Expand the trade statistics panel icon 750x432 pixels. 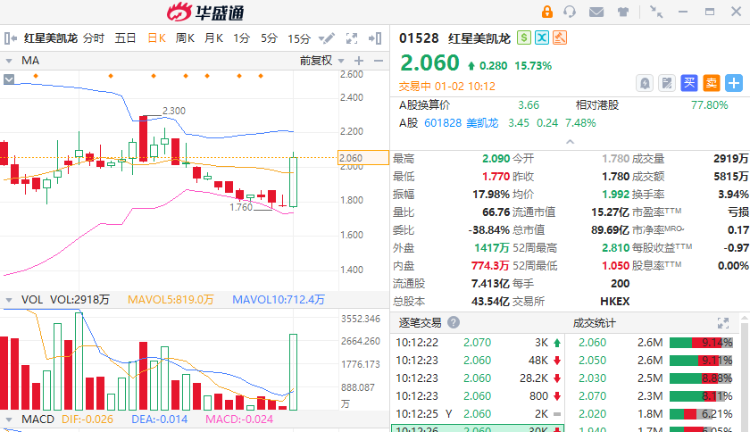coord(723,323)
